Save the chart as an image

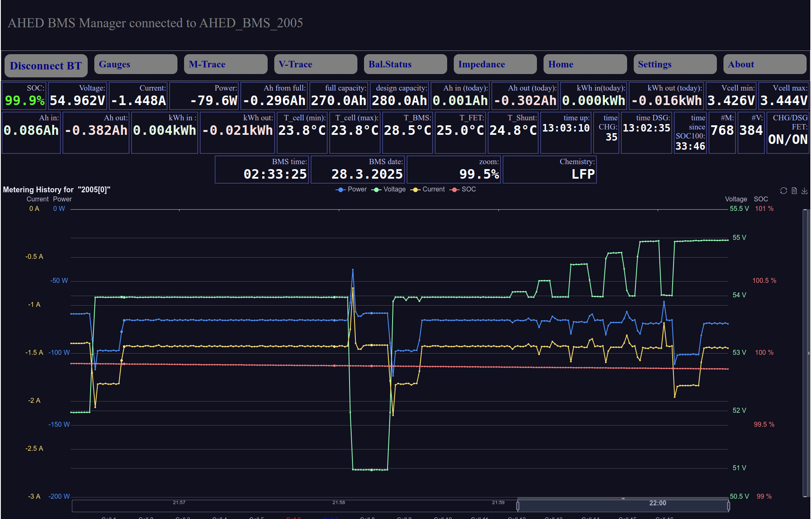pos(805,191)
